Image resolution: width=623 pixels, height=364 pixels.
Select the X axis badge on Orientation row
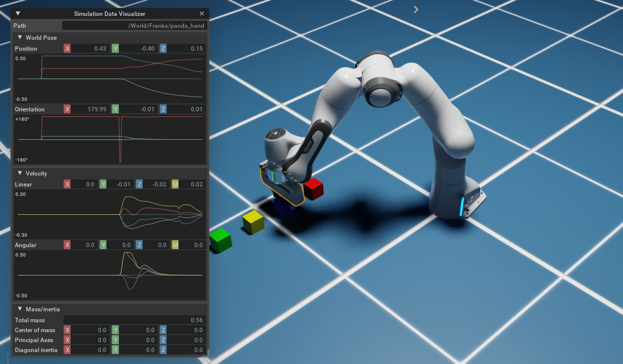(x=67, y=109)
